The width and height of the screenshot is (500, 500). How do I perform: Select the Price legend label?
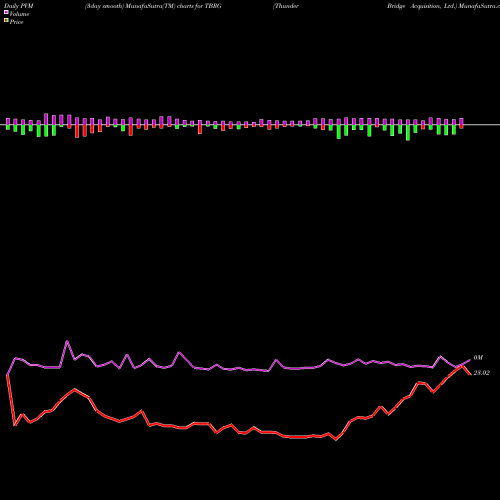click(16, 22)
